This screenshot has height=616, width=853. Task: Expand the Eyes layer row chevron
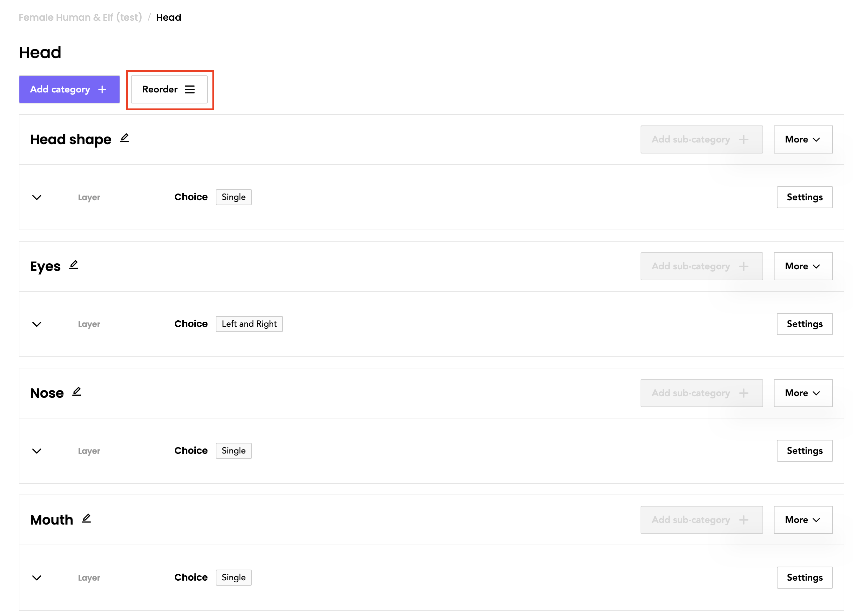point(36,324)
